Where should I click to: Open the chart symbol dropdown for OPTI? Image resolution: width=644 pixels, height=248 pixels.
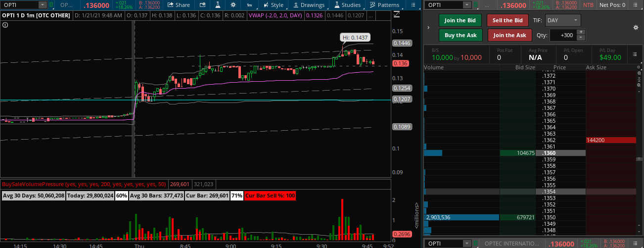(43, 5)
